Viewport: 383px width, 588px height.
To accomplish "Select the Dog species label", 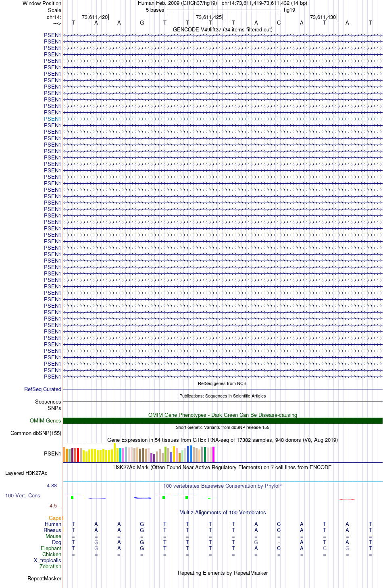I will click(56, 542).
